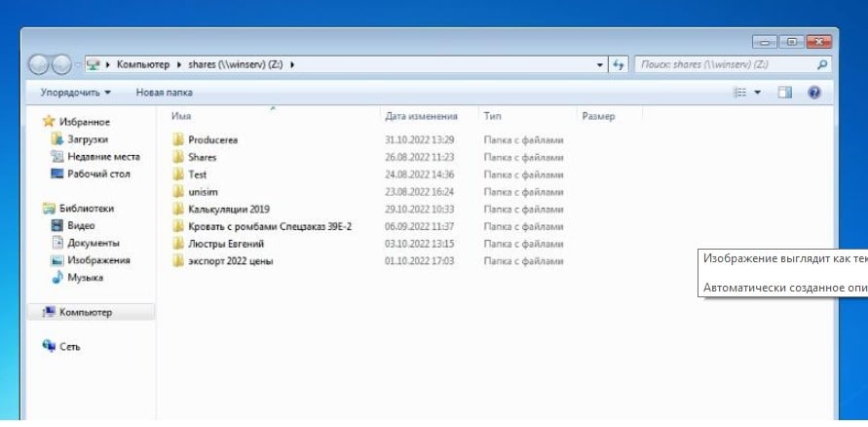Image resolution: width=868 pixels, height=427 pixels.
Task: Click shares (\\winserv) (Z:) breadcrumb
Action: pos(236,64)
